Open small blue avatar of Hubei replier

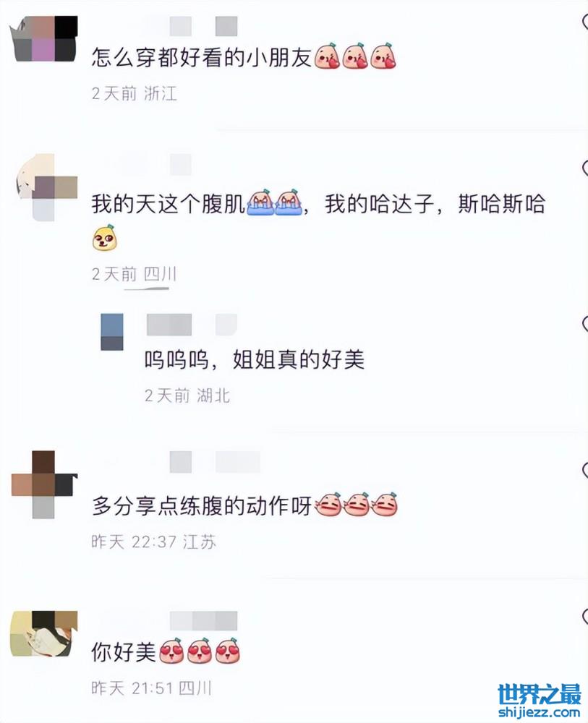click(112, 332)
